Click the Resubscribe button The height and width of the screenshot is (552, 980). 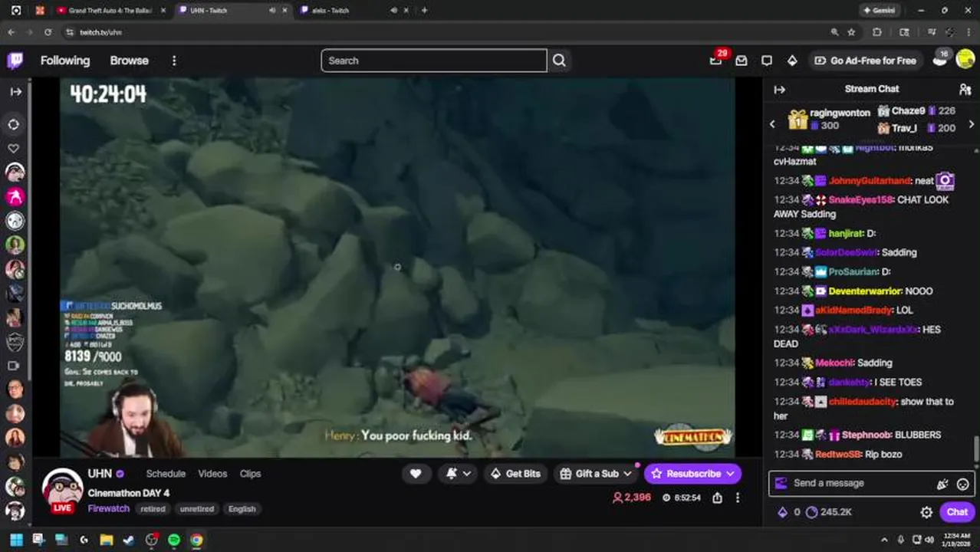(x=692, y=474)
